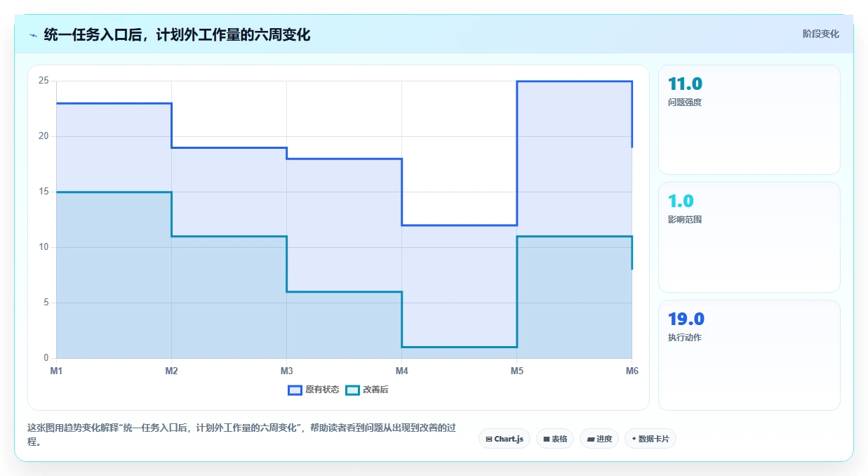The width and height of the screenshot is (868, 476).
Task: Click the M2 x-axis label
Action: [171, 370]
